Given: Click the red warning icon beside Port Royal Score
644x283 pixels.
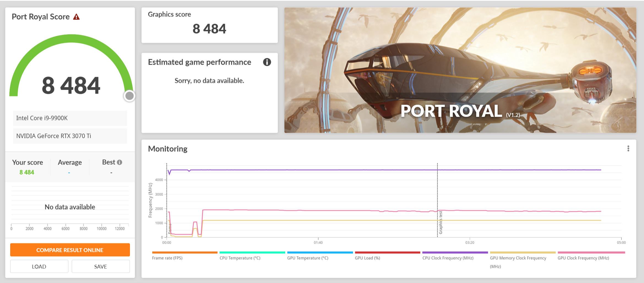Looking at the screenshot, I should click(x=76, y=17).
